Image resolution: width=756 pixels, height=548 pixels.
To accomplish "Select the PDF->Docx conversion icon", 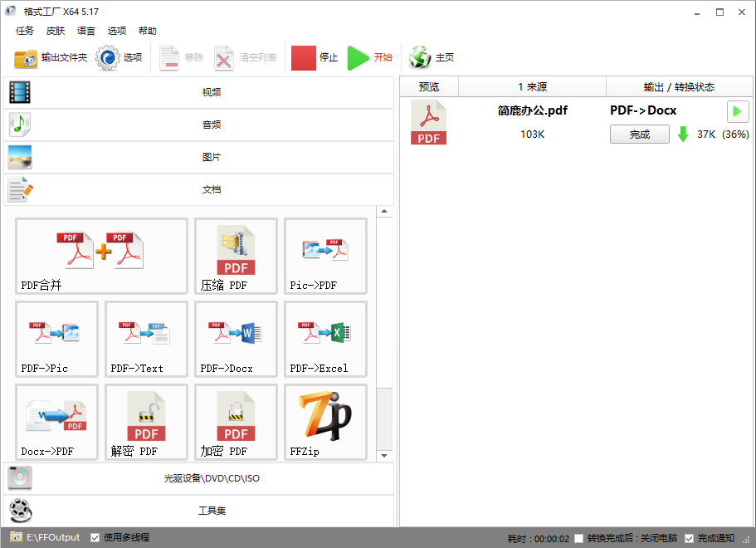I will coord(237,339).
